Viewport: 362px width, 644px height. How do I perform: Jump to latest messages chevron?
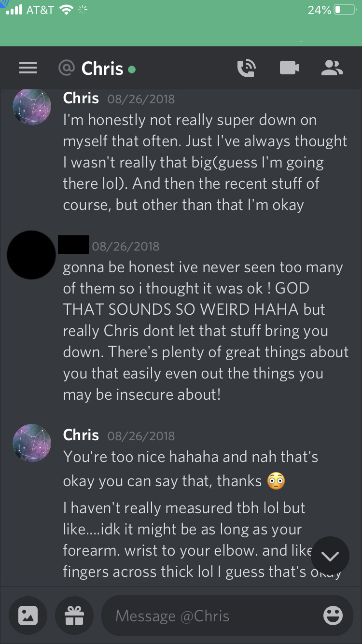pos(330,556)
